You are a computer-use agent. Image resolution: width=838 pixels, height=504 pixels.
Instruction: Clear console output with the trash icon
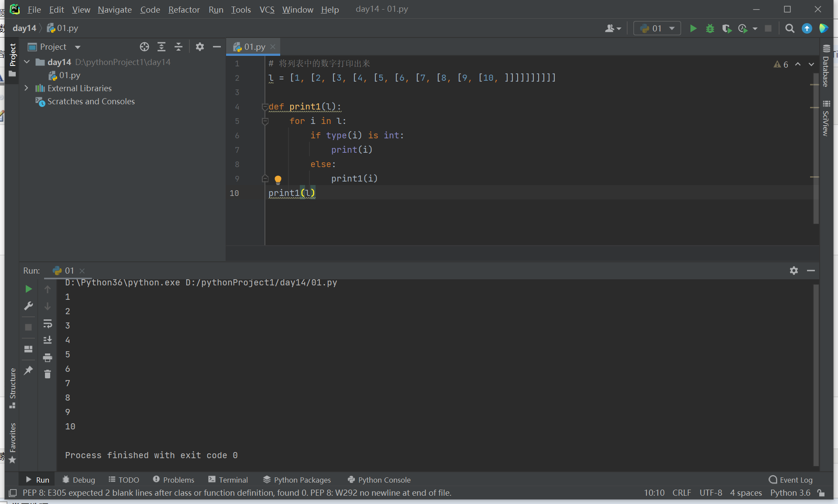tap(48, 374)
